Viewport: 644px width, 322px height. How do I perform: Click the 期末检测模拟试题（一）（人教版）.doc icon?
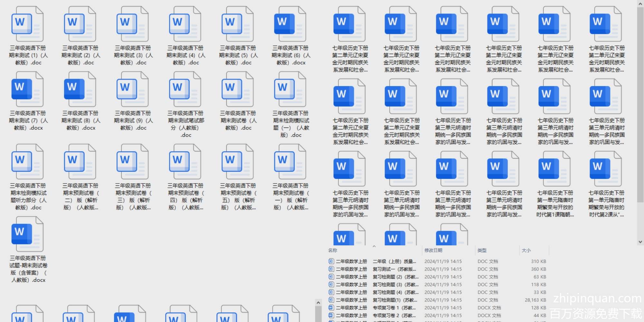[x=290, y=89]
